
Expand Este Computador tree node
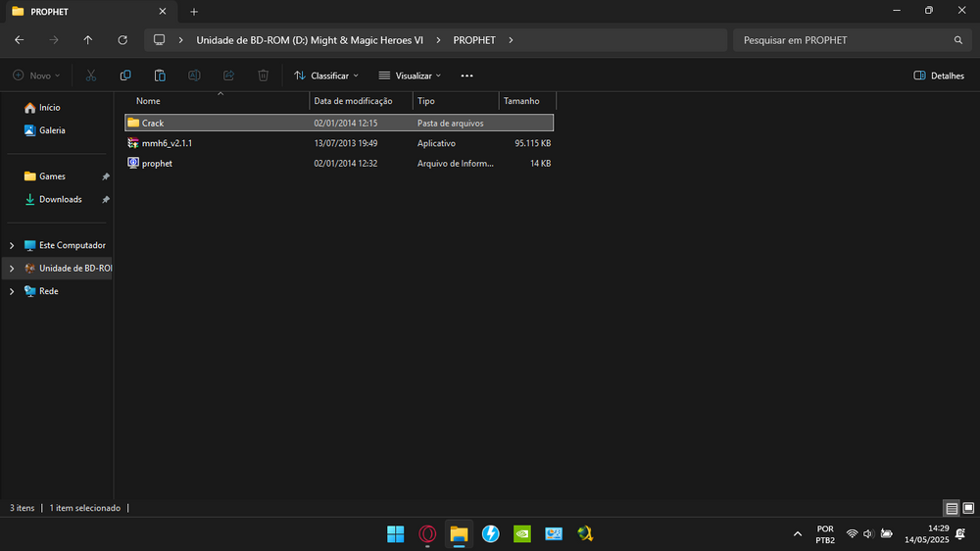pos(12,246)
